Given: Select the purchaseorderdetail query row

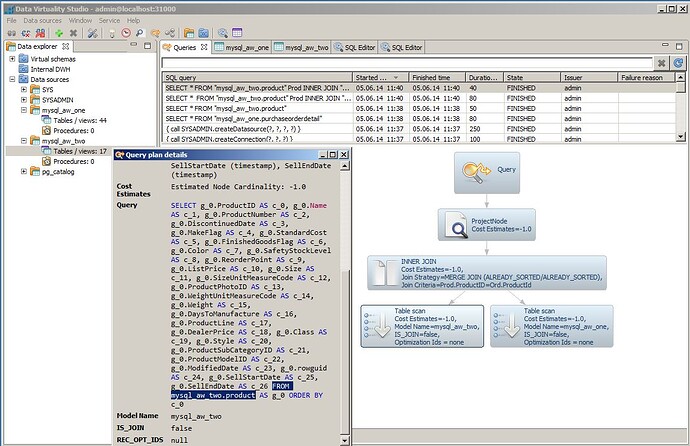Looking at the screenshot, I should coord(419,119).
